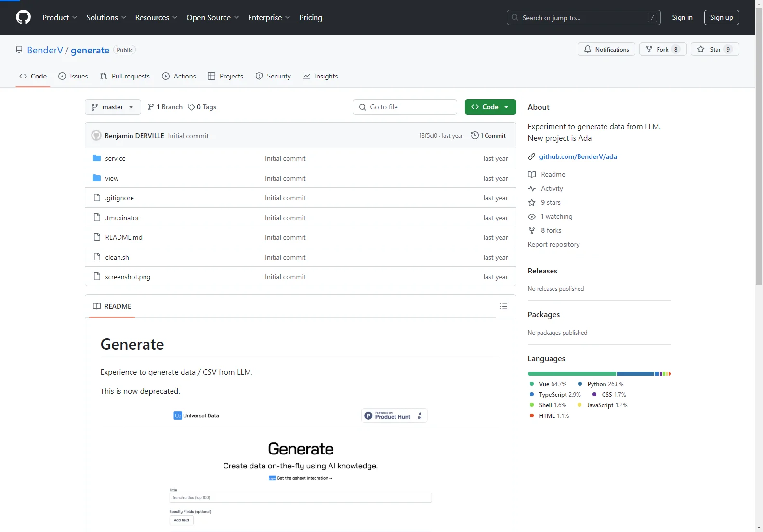763x532 pixels.
Task: Click the clean.sh file icon
Action: coord(97,257)
